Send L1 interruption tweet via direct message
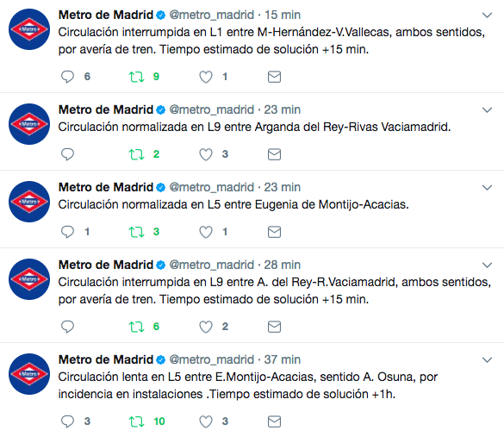 (x=274, y=77)
